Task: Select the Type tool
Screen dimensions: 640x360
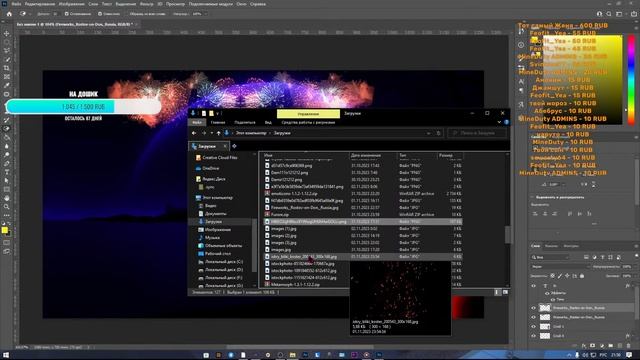Action: coord(7,172)
